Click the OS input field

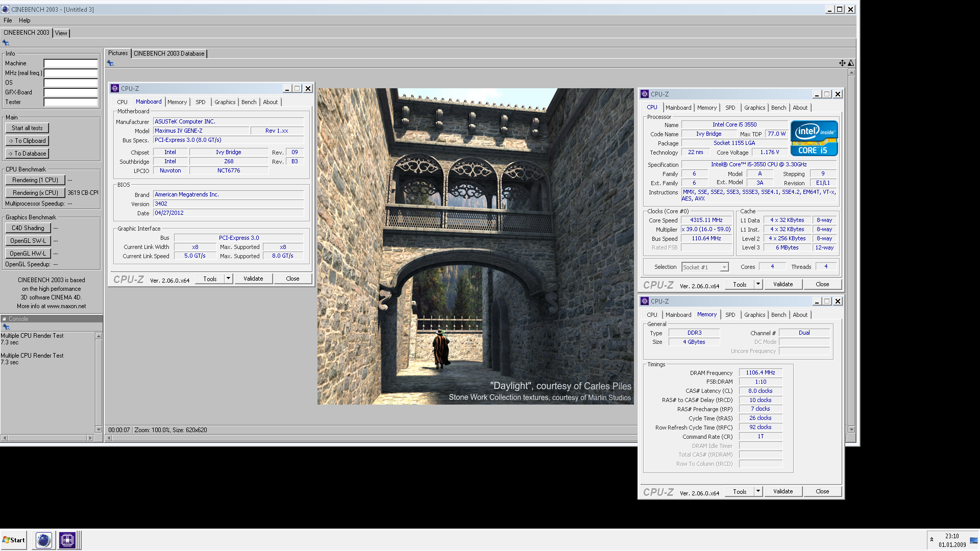click(70, 83)
